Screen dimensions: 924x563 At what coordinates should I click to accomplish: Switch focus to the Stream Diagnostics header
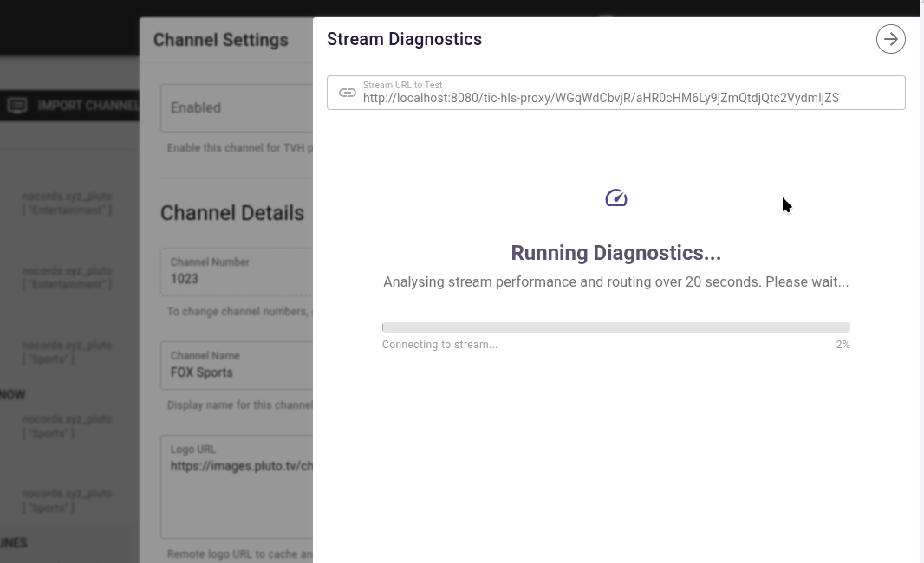(404, 39)
